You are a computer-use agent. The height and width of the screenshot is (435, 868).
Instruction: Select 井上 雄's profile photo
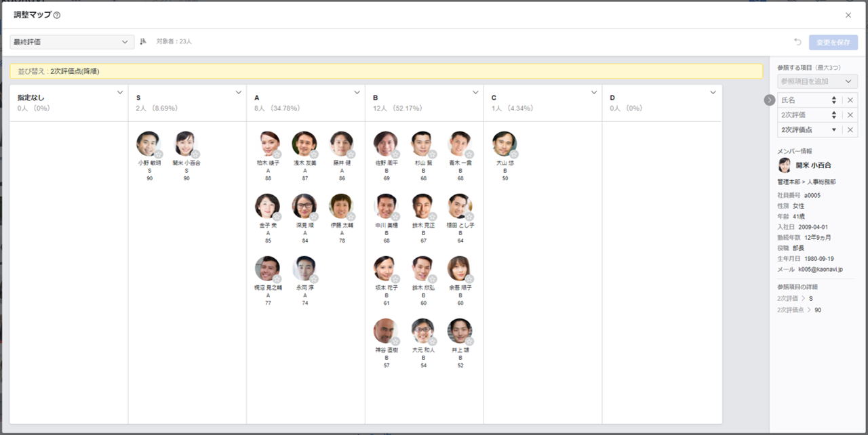tap(459, 330)
